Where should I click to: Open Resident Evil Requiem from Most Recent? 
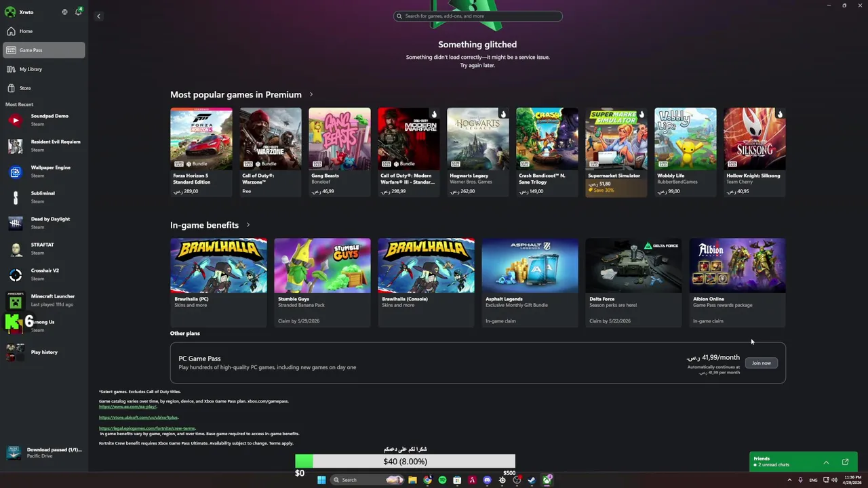[x=44, y=146]
